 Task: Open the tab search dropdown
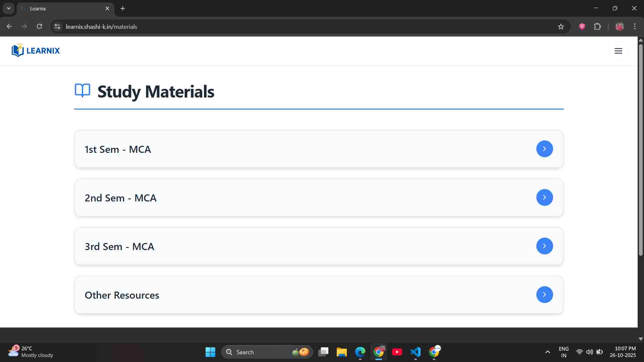[9, 8]
